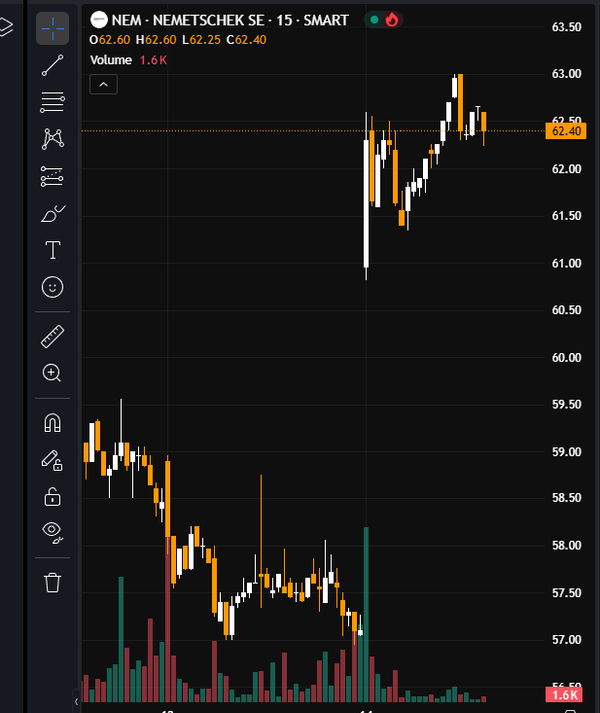
Task: Click the red 1.6K volume reading in legend
Action: tap(153, 60)
